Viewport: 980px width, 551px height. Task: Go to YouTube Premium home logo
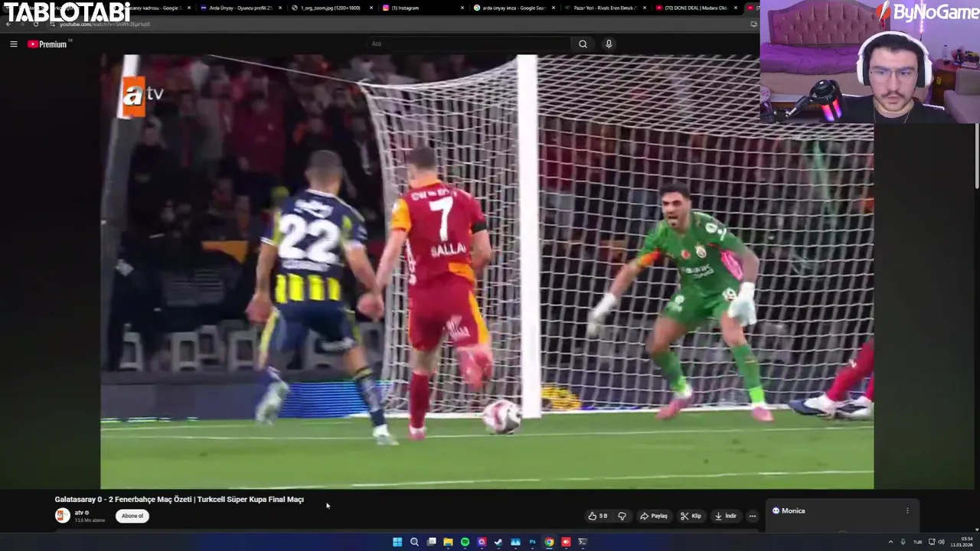[x=47, y=44]
